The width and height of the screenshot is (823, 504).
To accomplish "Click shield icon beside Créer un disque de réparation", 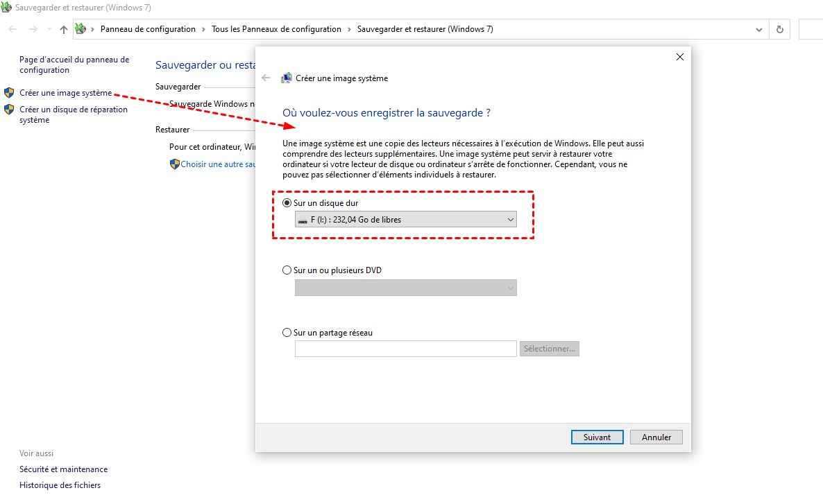I will pyautogui.click(x=9, y=110).
